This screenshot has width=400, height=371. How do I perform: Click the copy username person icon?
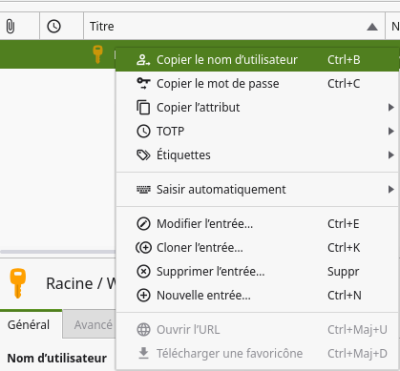pos(143,60)
